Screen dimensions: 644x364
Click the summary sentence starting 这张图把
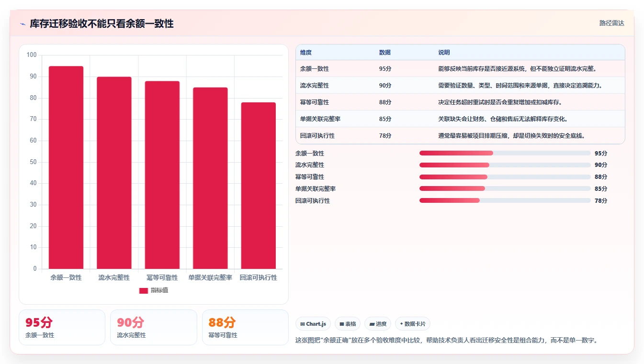pos(446,341)
